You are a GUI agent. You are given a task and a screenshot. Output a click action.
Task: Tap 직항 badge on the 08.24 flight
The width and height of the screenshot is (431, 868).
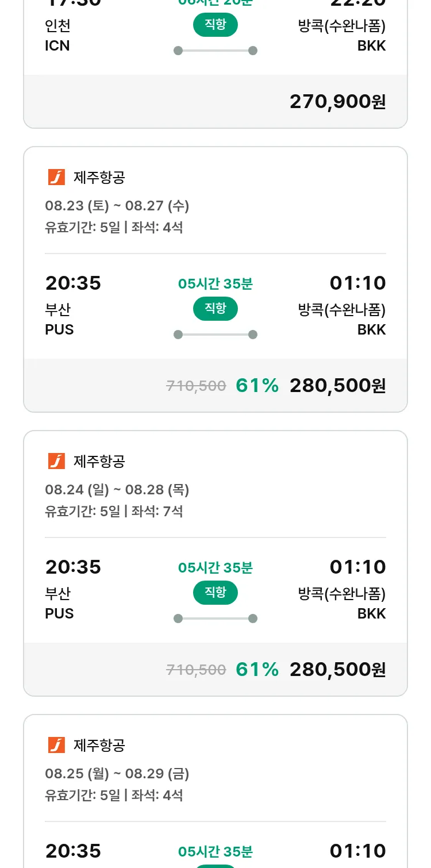[215, 593]
